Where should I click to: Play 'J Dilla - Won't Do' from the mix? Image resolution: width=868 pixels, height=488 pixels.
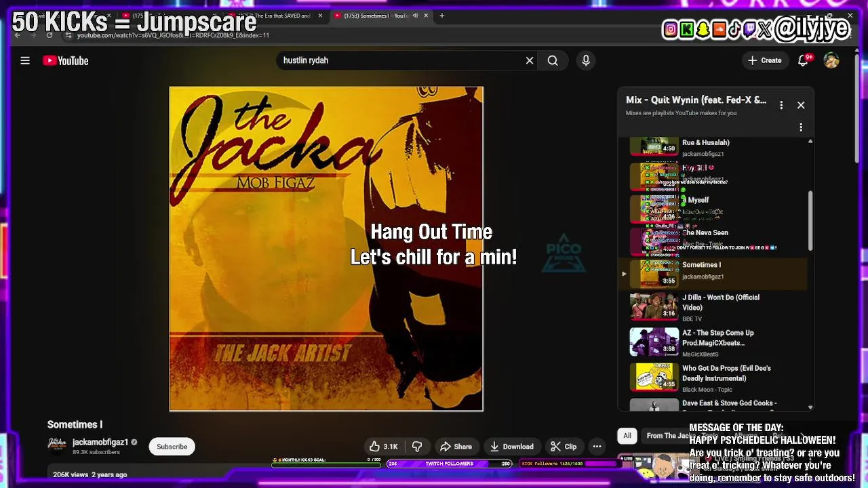click(x=712, y=306)
